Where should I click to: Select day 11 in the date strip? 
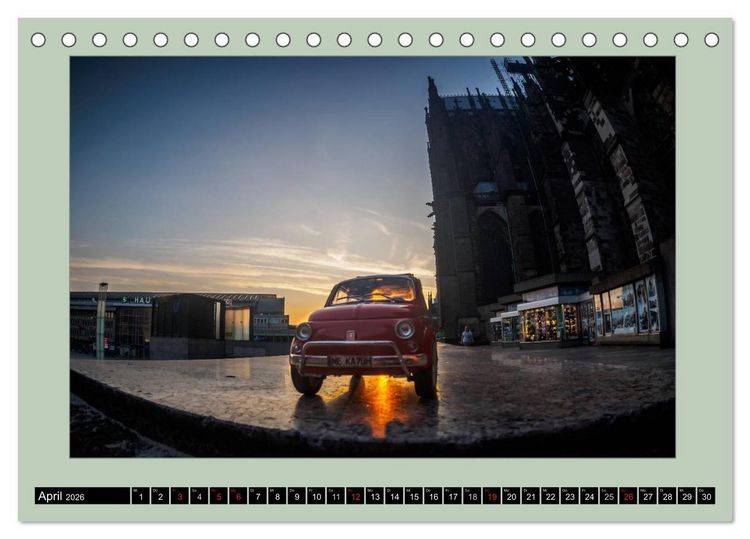[x=336, y=495]
